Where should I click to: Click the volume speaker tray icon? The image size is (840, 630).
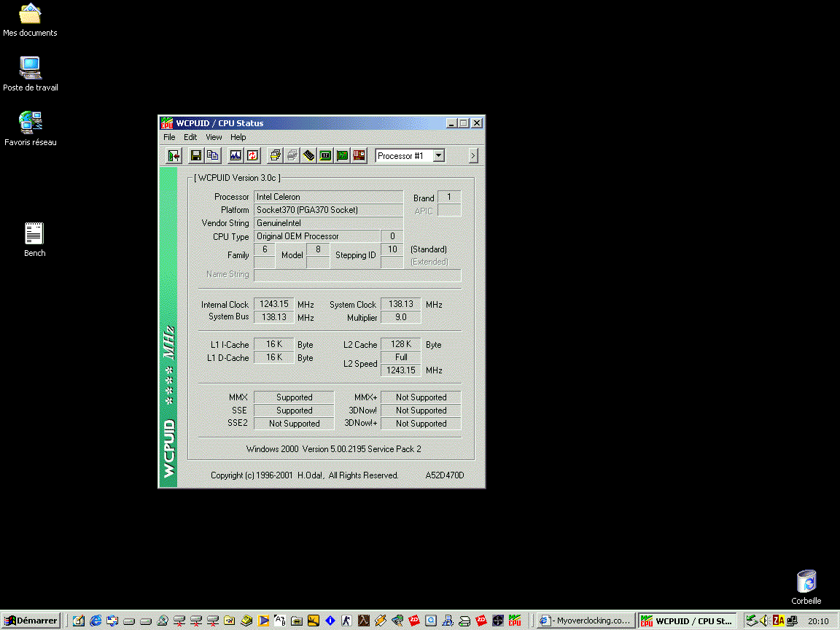pos(764,621)
